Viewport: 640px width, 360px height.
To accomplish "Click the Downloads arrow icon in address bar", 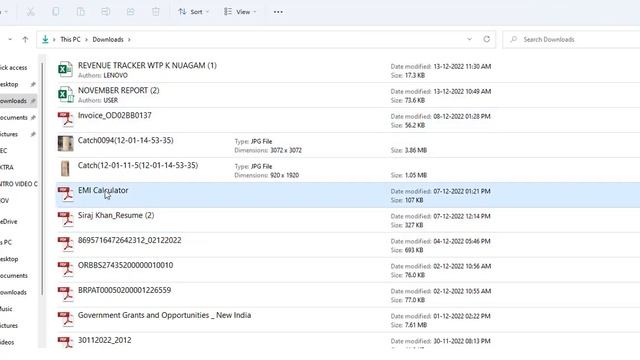I will (x=45, y=40).
